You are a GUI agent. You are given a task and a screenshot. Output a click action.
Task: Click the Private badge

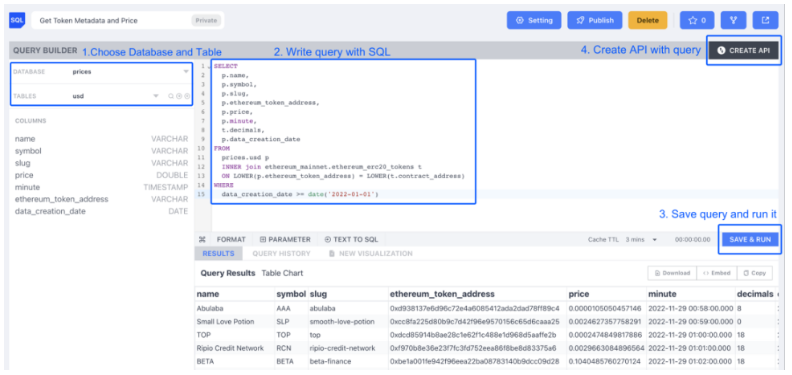(206, 21)
